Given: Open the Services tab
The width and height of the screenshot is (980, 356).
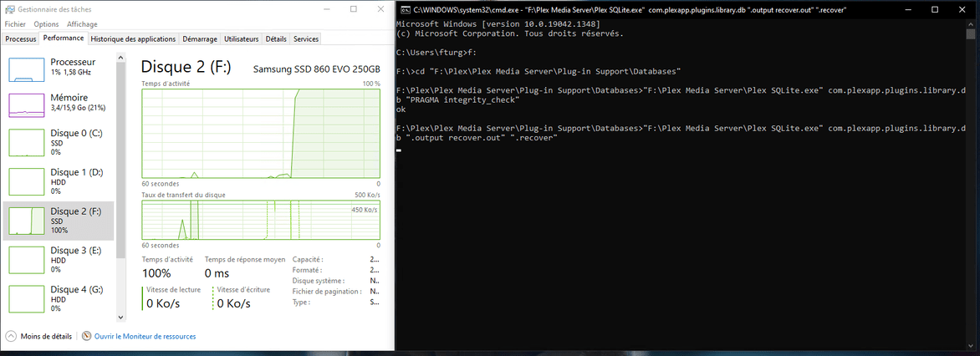Looking at the screenshot, I should (306, 38).
